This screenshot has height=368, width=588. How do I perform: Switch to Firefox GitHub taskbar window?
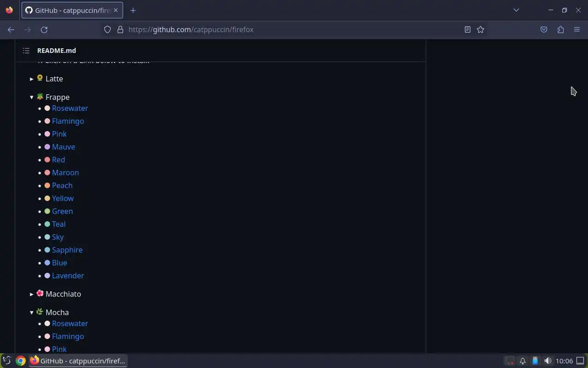pos(78,361)
